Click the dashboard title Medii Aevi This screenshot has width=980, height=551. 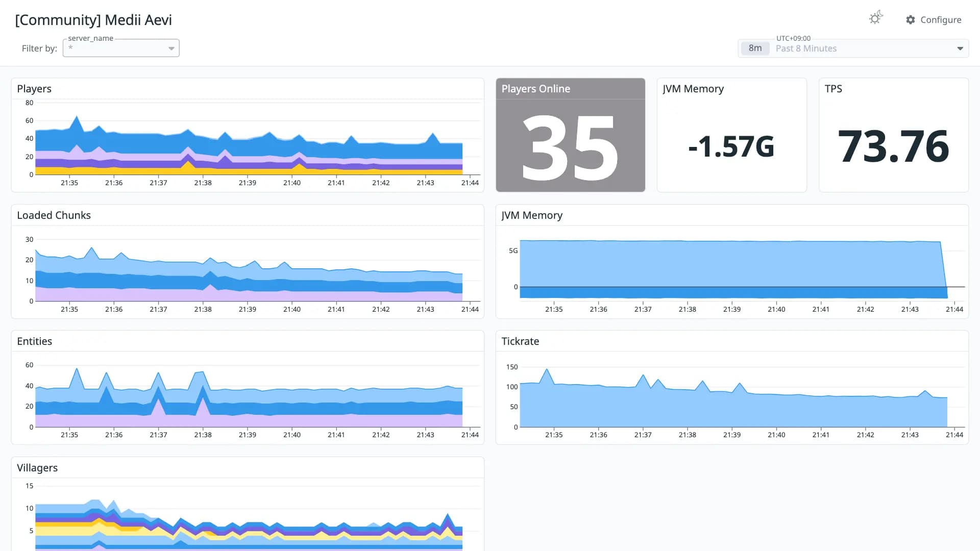pos(93,20)
